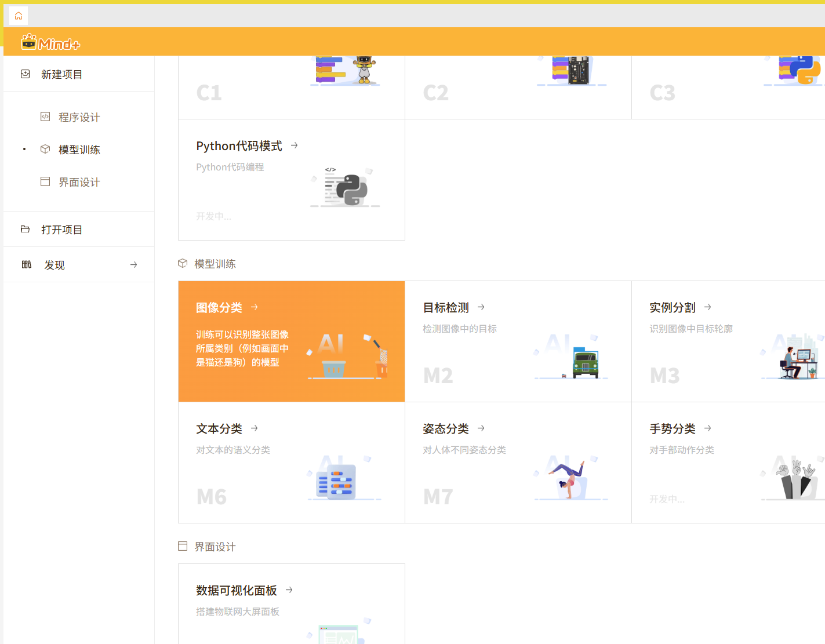The height and width of the screenshot is (644, 825).
Task: Click the 文本分类 card illustration
Action: (x=336, y=481)
